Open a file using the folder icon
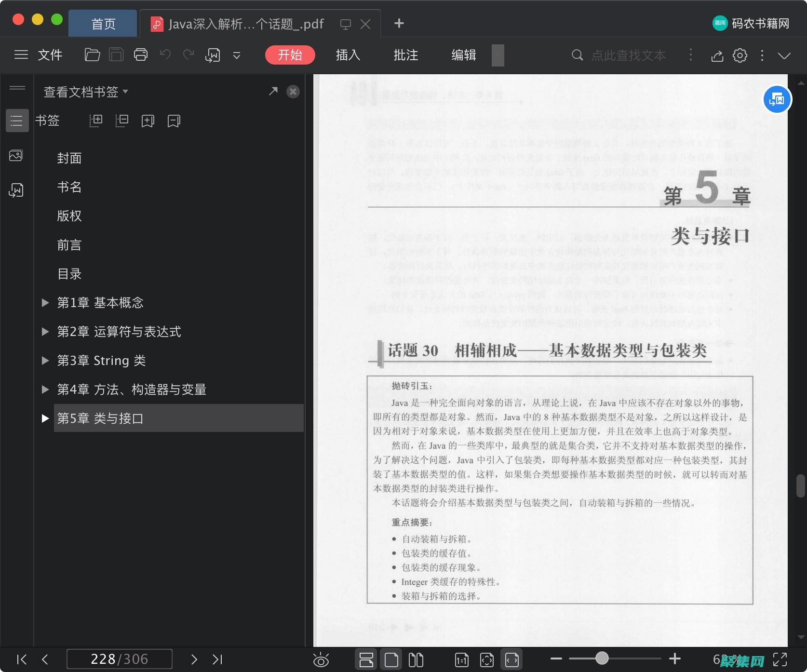The width and height of the screenshot is (807, 672). [92, 55]
